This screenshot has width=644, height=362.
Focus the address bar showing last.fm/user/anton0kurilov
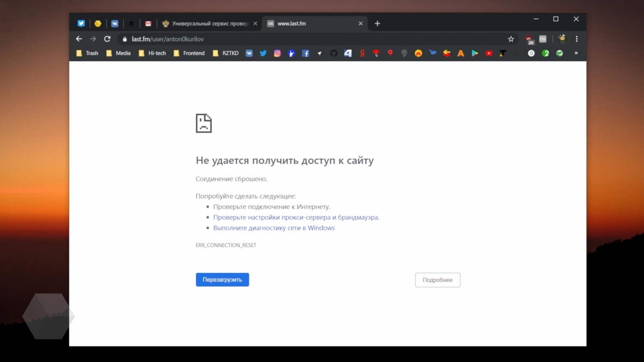coord(318,39)
